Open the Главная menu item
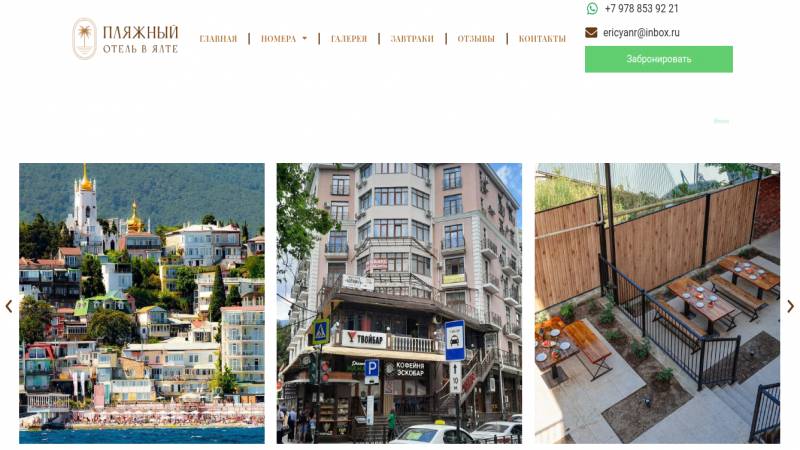 (218, 39)
